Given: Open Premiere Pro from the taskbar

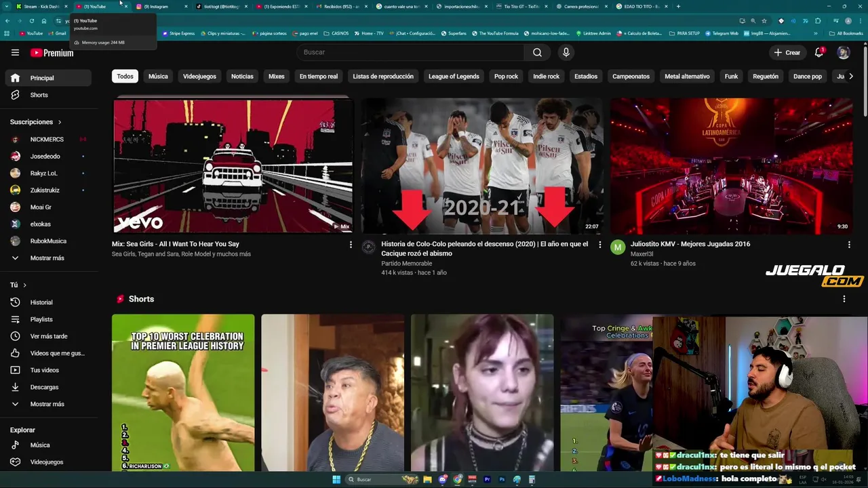Looking at the screenshot, I should point(488,479).
